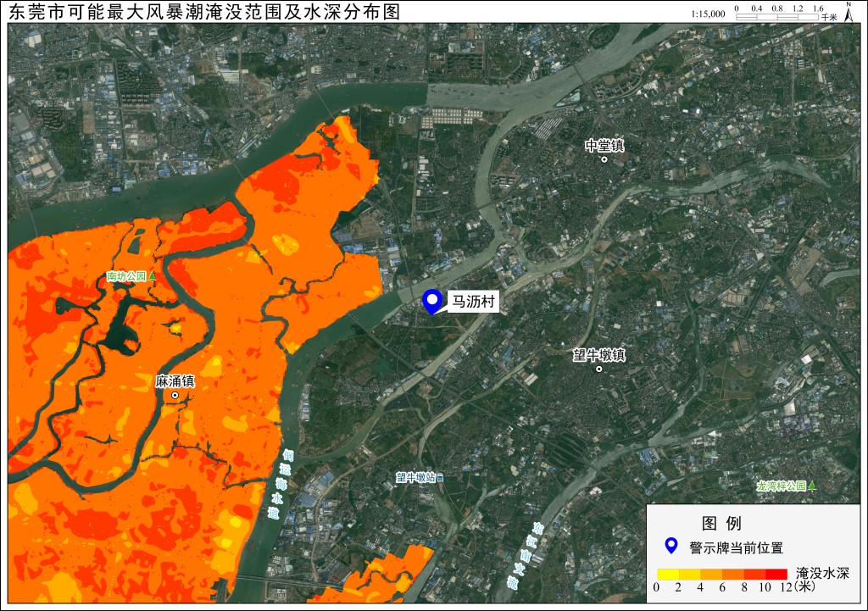Click the 中堂镇 place name

point(604,146)
